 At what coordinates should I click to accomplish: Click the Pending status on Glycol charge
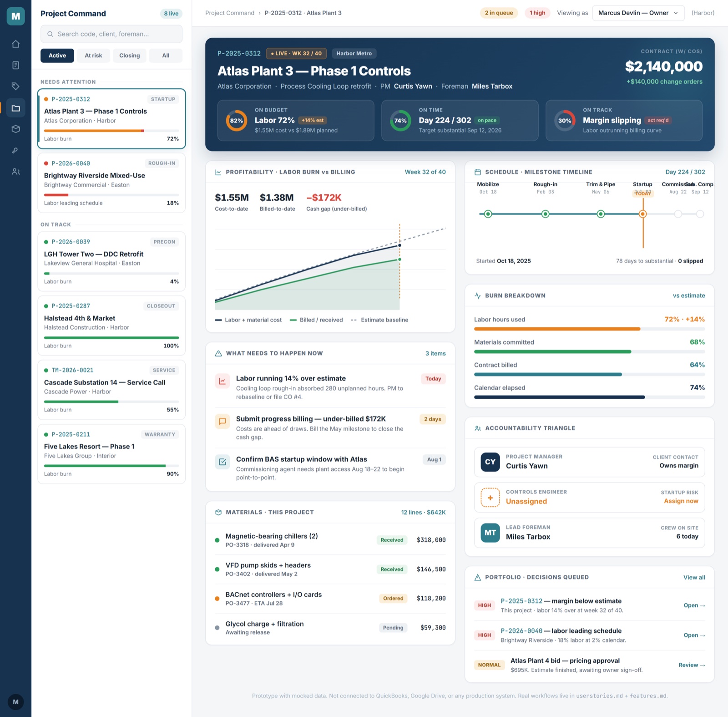pyautogui.click(x=393, y=628)
